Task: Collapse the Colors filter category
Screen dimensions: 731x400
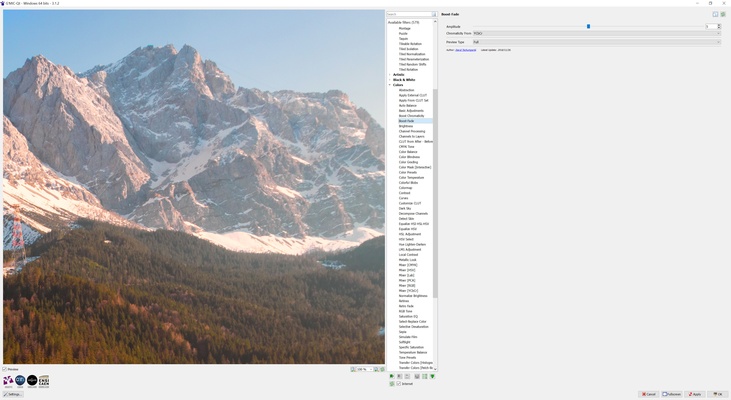Action: click(x=390, y=85)
